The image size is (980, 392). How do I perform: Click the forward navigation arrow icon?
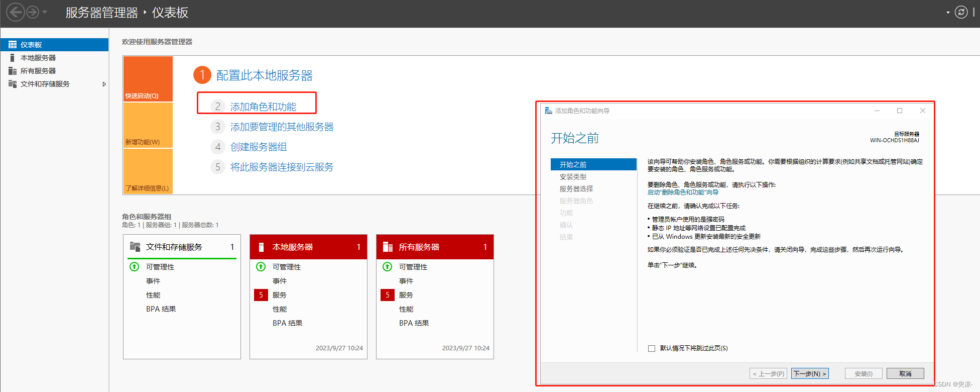[x=33, y=12]
